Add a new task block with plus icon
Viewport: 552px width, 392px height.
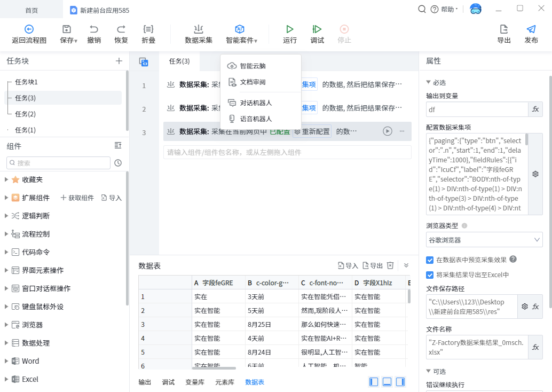coord(119,61)
